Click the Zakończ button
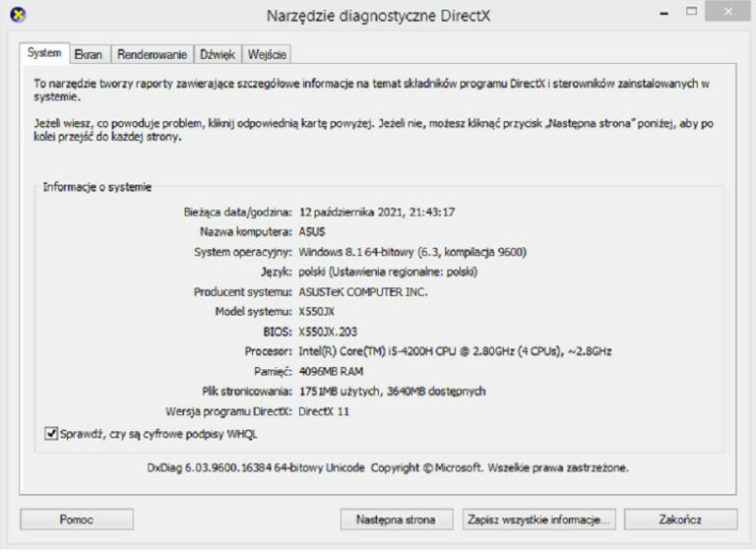 point(680,520)
